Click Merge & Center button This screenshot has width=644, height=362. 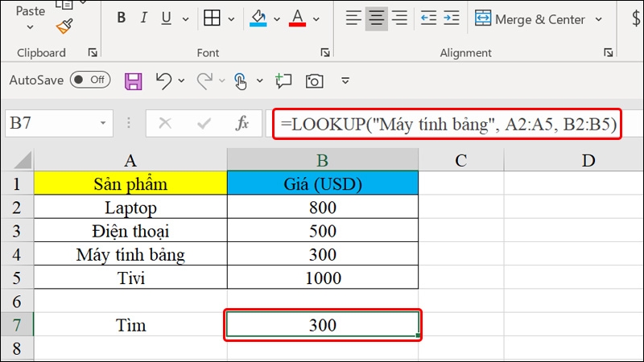(530, 19)
